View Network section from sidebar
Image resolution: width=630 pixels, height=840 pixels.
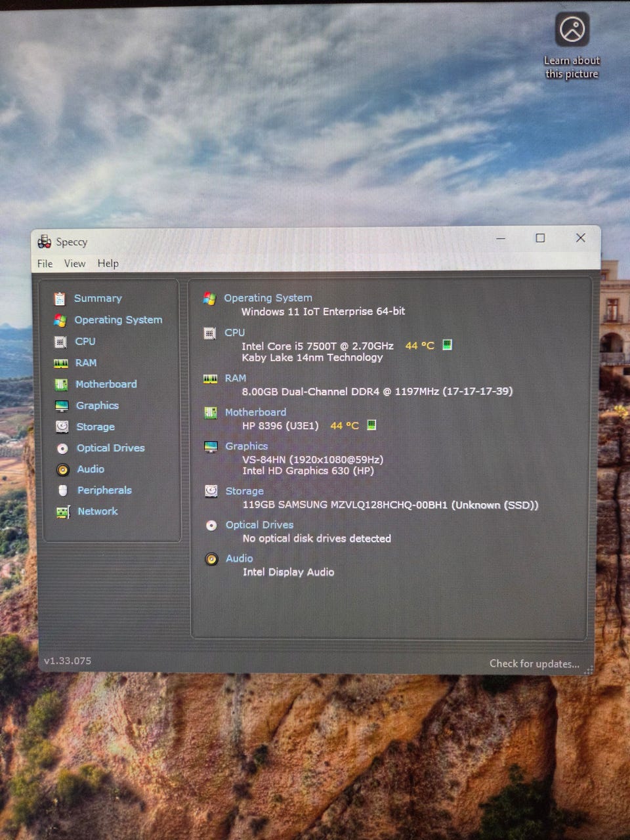(98, 511)
